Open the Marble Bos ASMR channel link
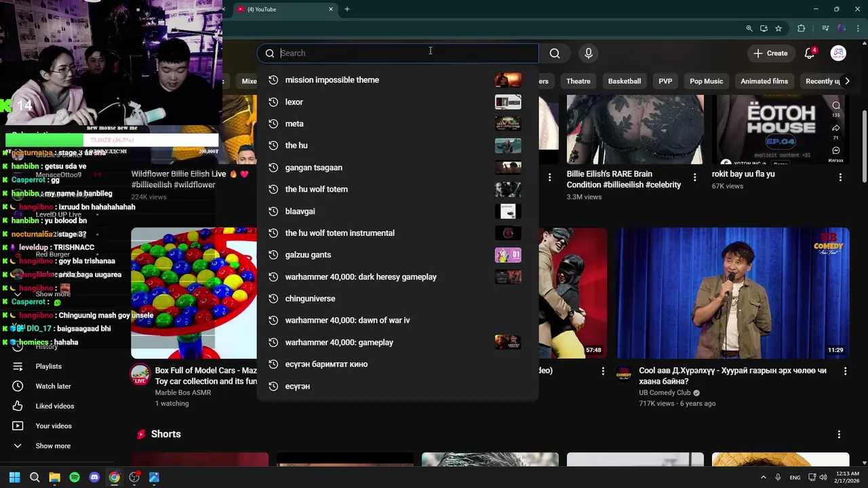Screen dimensions: 868x488 (183, 393)
